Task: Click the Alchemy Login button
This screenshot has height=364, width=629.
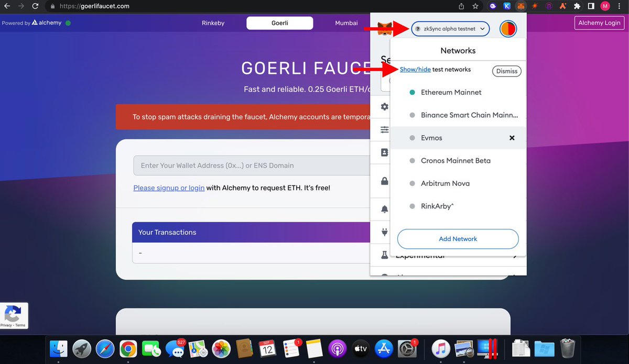Action: tap(599, 23)
